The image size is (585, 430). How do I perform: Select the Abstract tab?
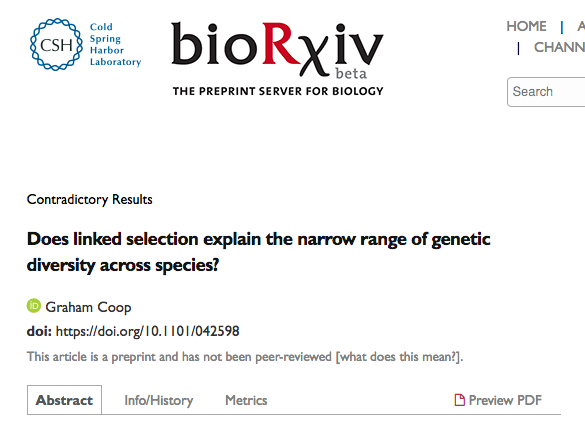coord(64,400)
